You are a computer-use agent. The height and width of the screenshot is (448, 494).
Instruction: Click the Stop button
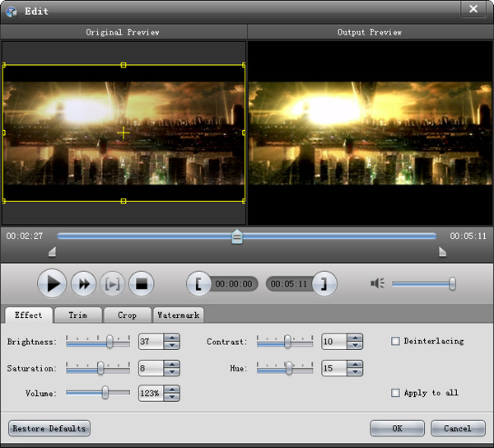pyautogui.click(x=142, y=284)
